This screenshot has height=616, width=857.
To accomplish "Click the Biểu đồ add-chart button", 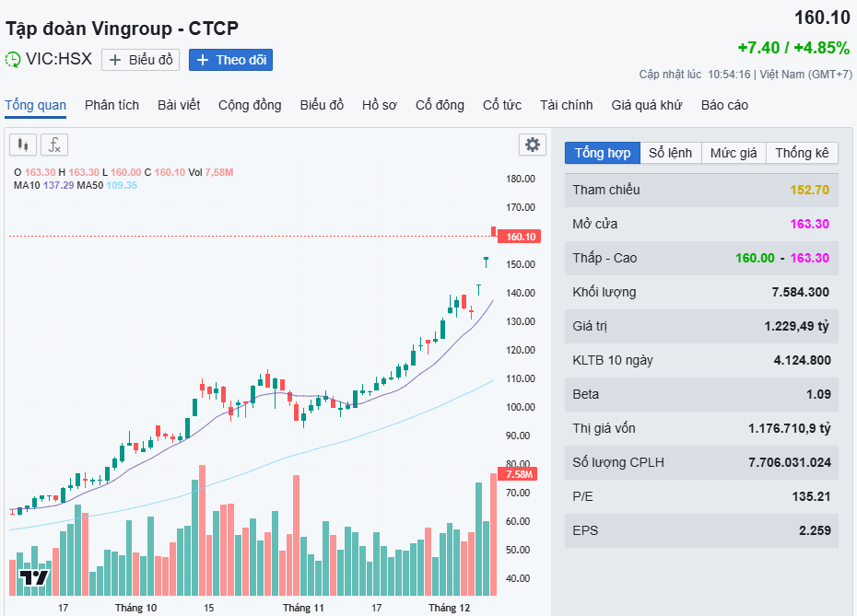I will point(140,60).
